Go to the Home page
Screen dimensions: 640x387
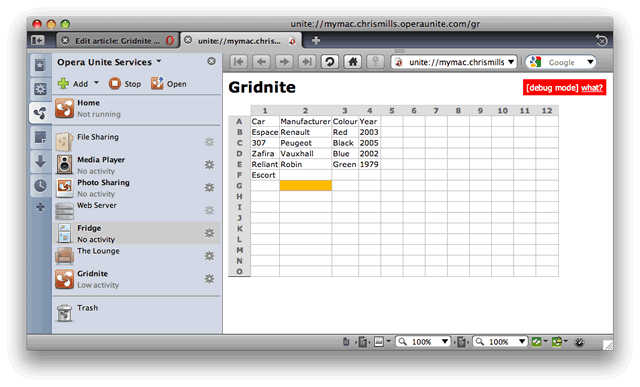coord(353,62)
